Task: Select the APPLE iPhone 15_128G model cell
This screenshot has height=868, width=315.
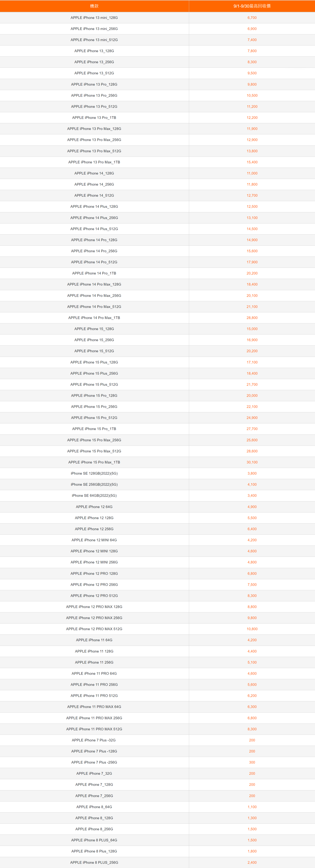Action: [x=94, y=329]
